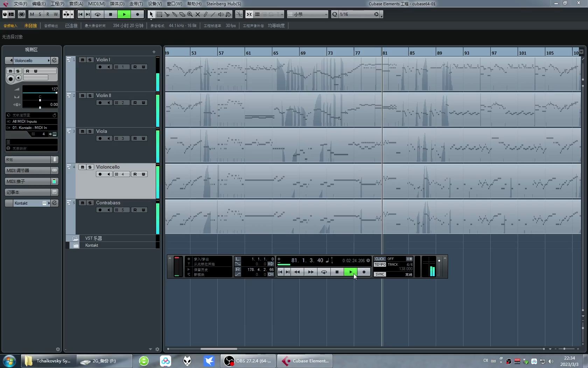Select the Zoom magnifier tool

tap(190, 14)
